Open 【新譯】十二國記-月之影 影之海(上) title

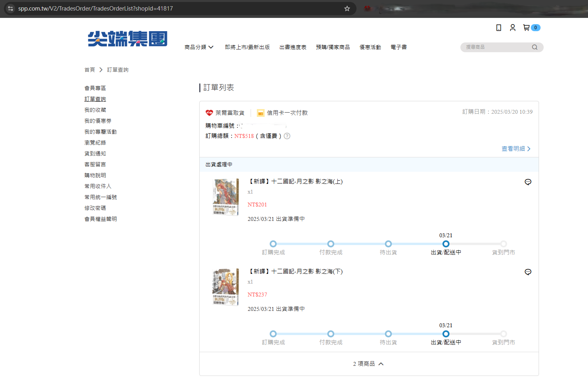click(x=295, y=182)
